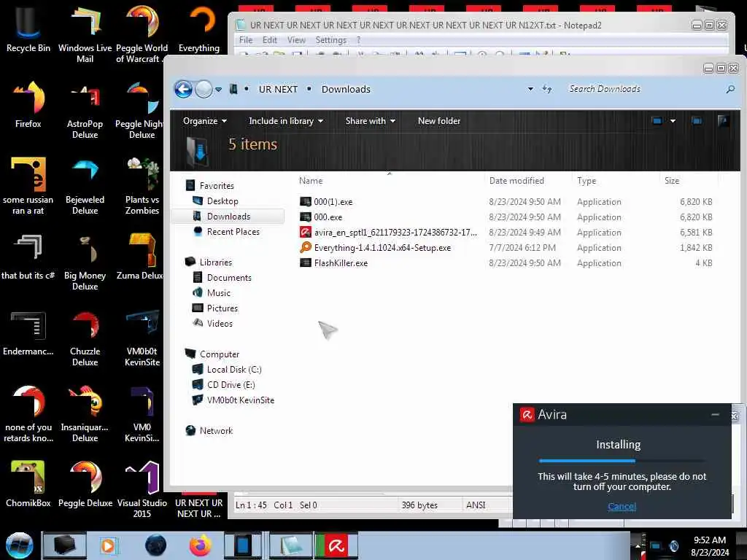Select Desktop under Favorites
Image resolution: width=747 pixels, height=560 pixels.
222,201
